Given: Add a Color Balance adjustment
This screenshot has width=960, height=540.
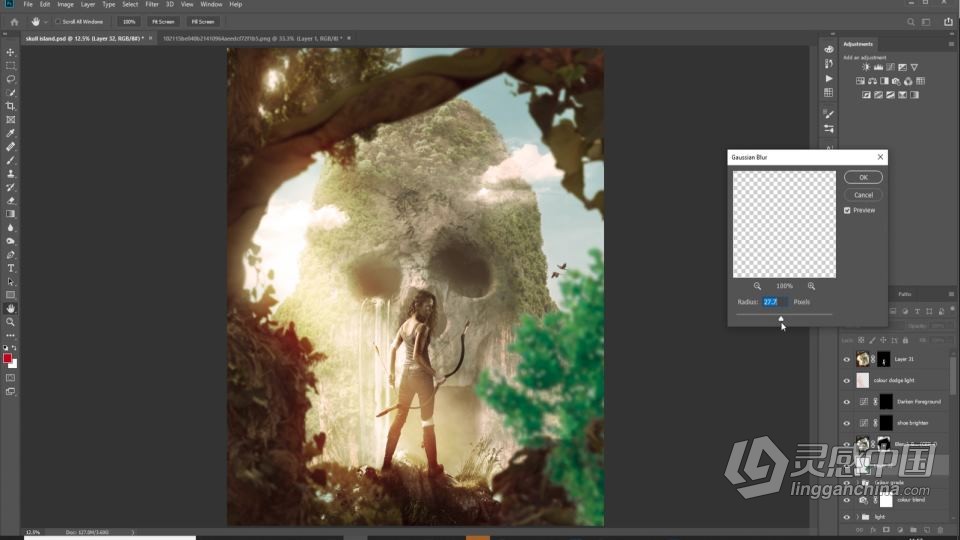Looking at the screenshot, I should (x=872, y=81).
